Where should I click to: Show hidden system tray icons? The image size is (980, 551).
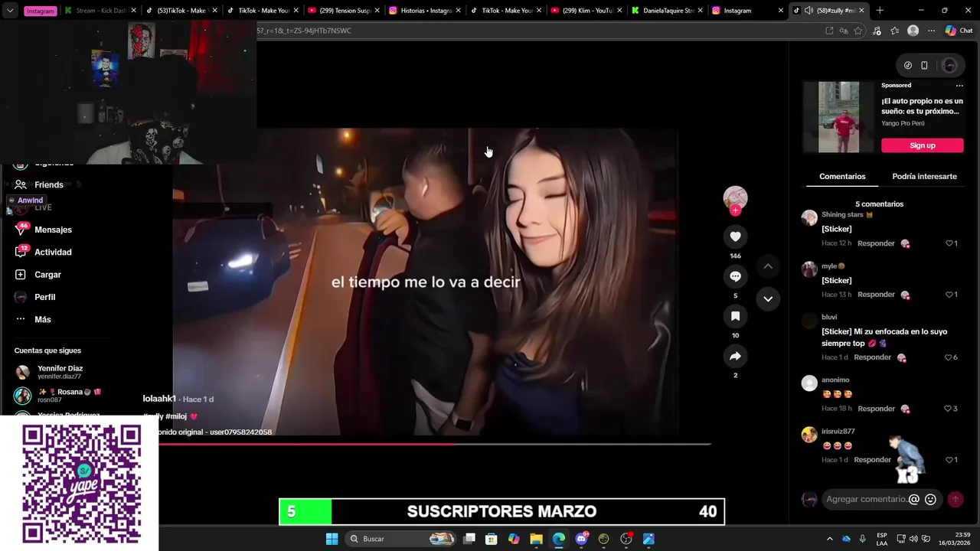(829, 539)
